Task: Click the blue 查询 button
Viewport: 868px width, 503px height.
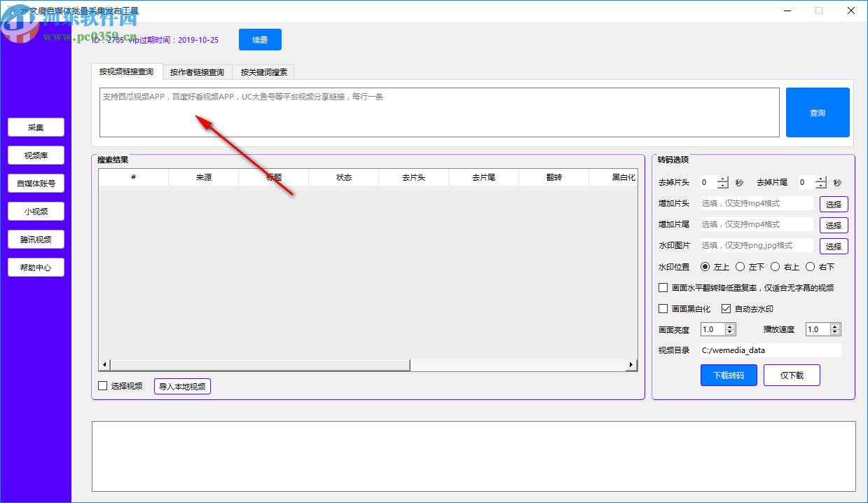Action: (x=818, y=112)
